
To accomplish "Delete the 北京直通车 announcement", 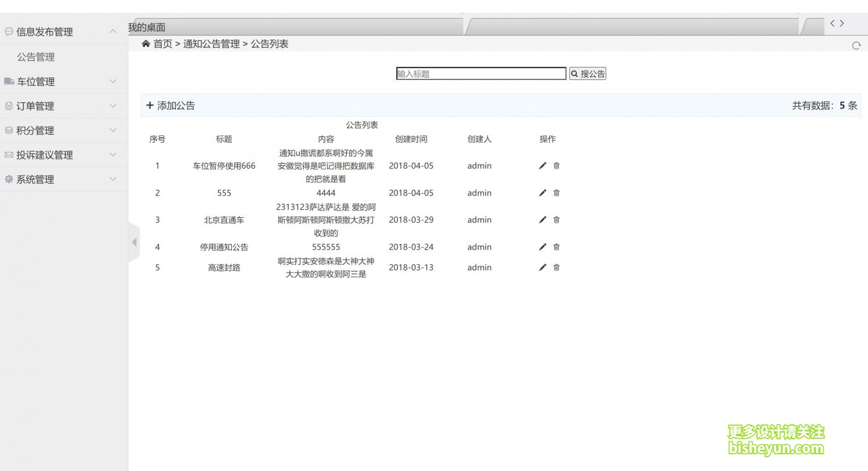I will tap(556, 220).
